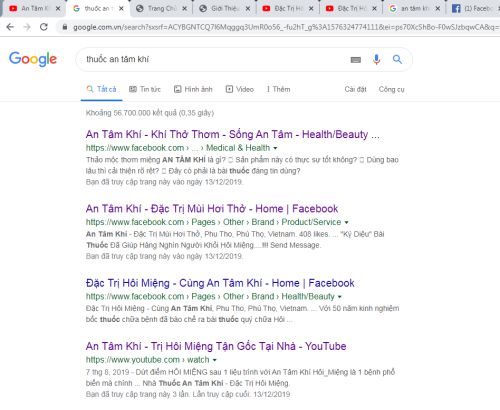Select the 'Tất cả' search filter
Viewport: 500px width, 410px height.
click(x=101, y=89)
